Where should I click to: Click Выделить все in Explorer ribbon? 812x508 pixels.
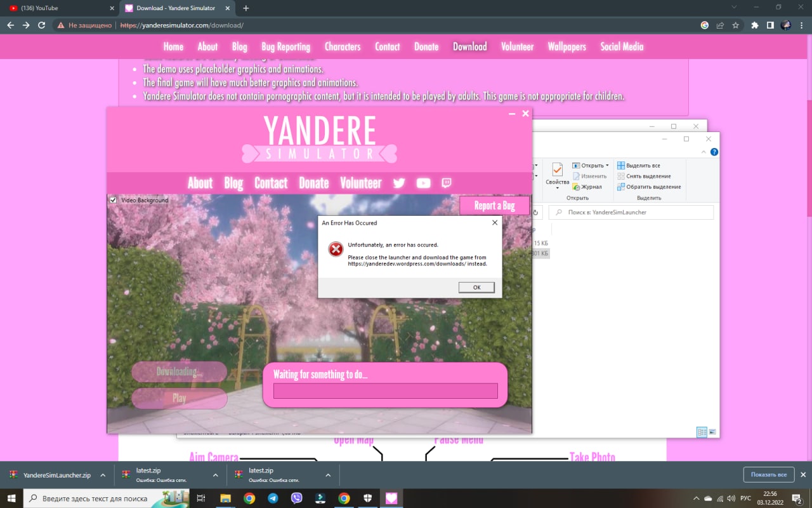point(639,165)
